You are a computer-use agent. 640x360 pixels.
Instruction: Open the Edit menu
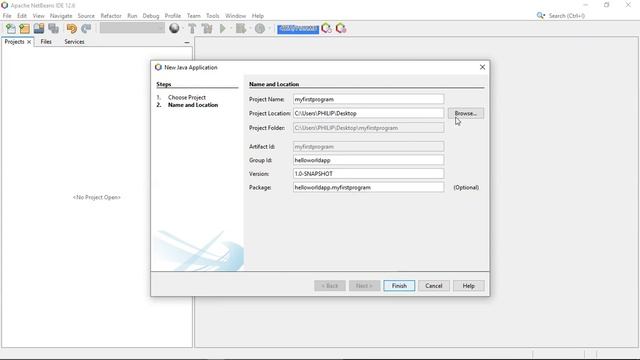[22, 16]
